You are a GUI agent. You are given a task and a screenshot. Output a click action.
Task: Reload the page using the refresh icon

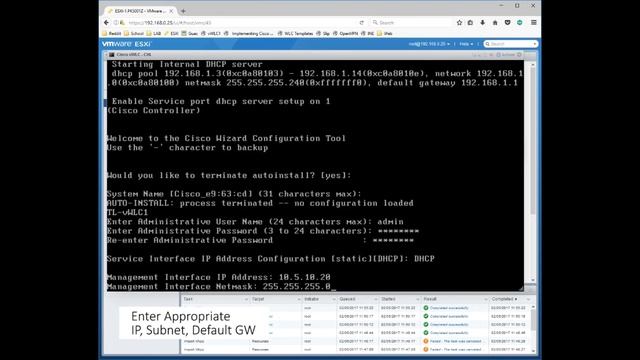click(362, 23)
